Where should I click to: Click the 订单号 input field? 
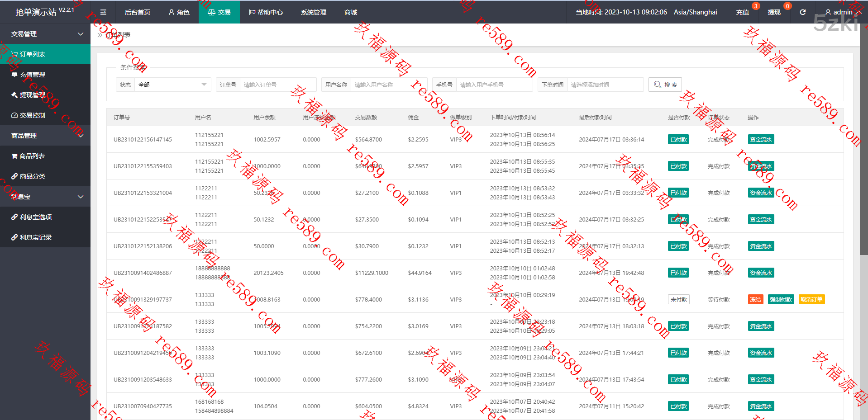(277, 85)
